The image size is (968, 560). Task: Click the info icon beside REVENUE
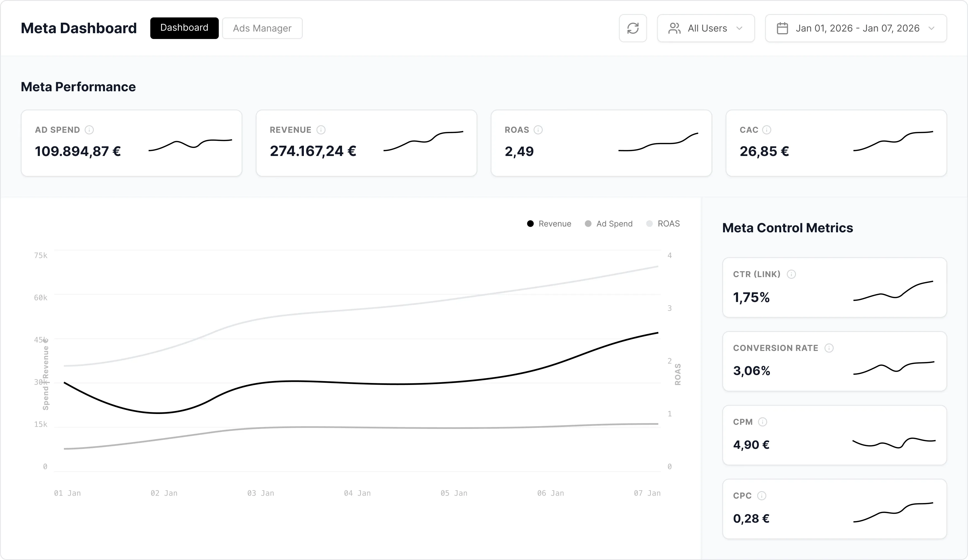321,130
